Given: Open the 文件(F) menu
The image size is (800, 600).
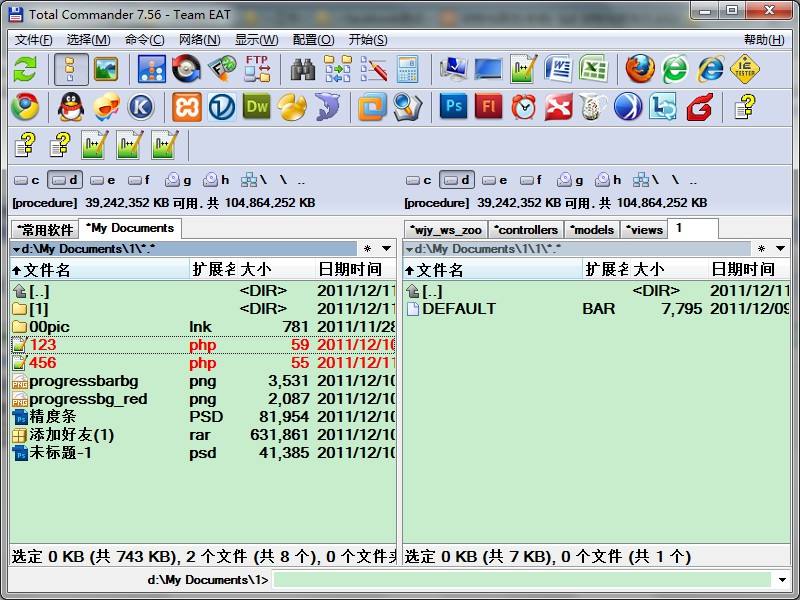Looking at the screenshot, I should pyautogui.click(x=34, y=40).
